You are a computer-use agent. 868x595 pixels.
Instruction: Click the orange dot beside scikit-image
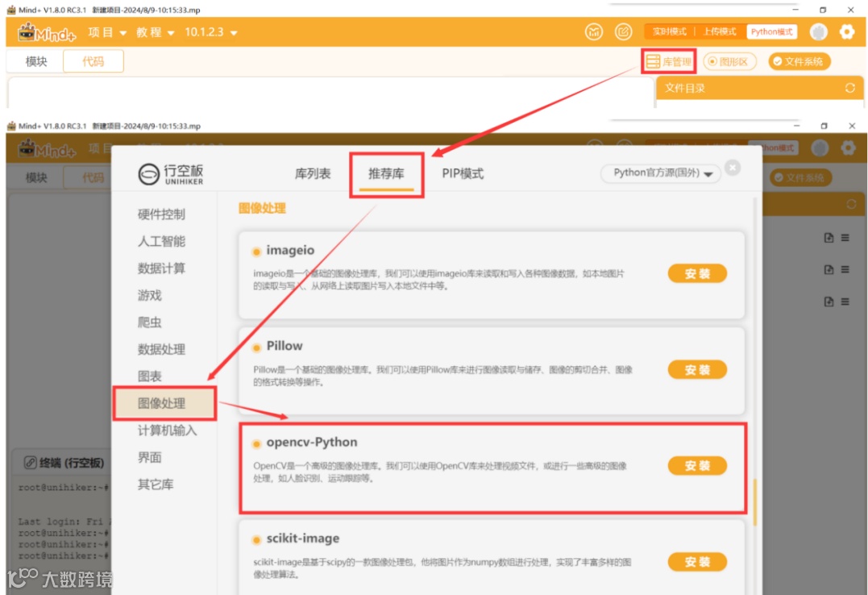click(256, 540)
